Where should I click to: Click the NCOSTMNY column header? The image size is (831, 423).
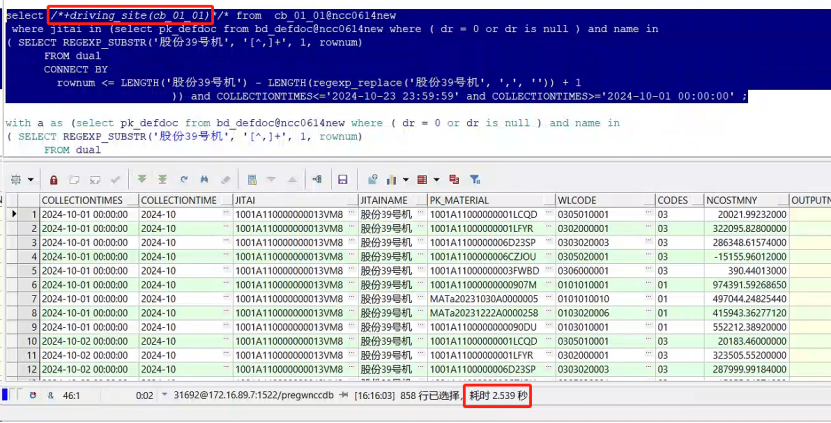click(x=747, y=200)
